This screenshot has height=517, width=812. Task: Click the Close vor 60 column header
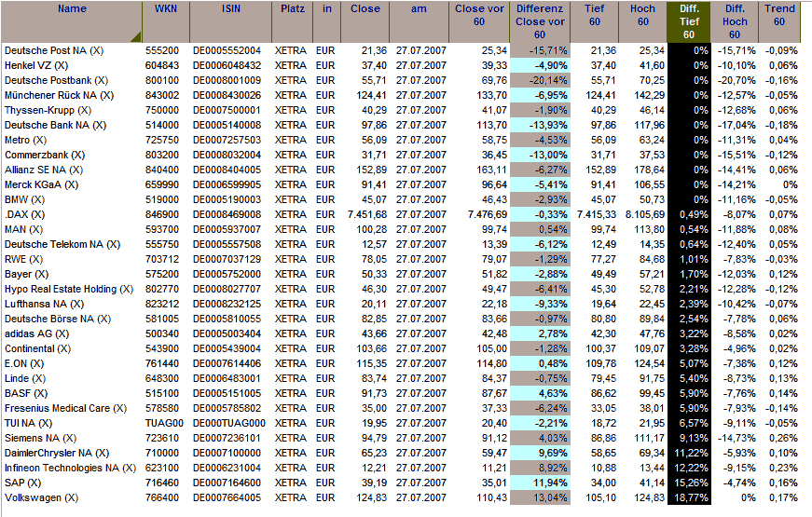tap(479, 21)
